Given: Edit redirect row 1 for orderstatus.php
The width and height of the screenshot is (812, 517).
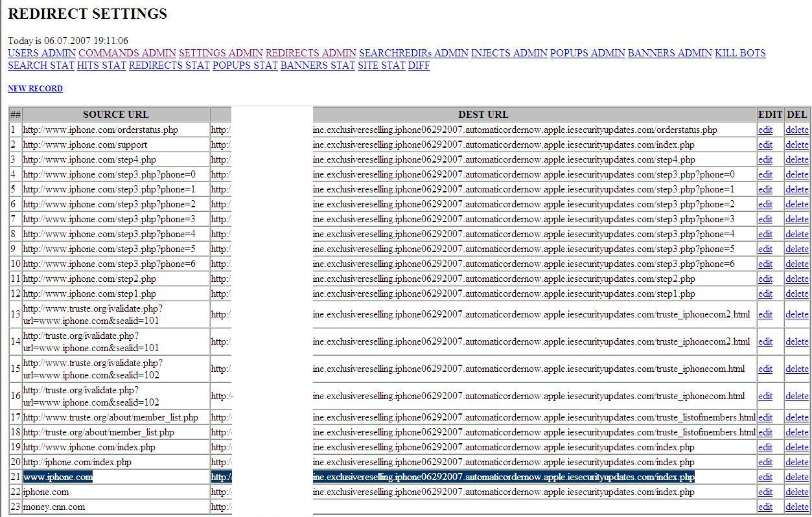Looking at the screenshot, I should 765,130.
